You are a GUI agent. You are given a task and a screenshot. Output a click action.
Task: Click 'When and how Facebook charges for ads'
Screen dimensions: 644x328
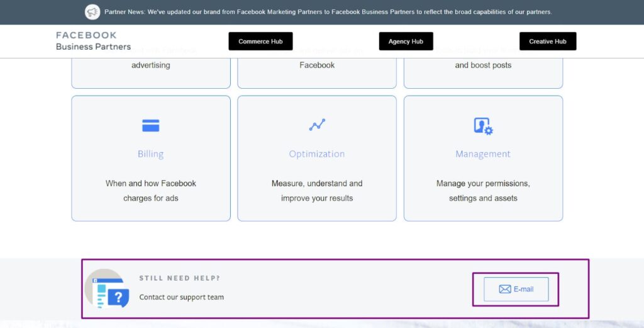150,191
